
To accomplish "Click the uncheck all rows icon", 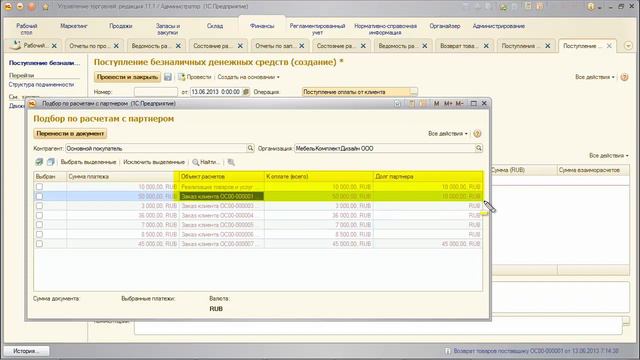I will [x=51, y=162].
